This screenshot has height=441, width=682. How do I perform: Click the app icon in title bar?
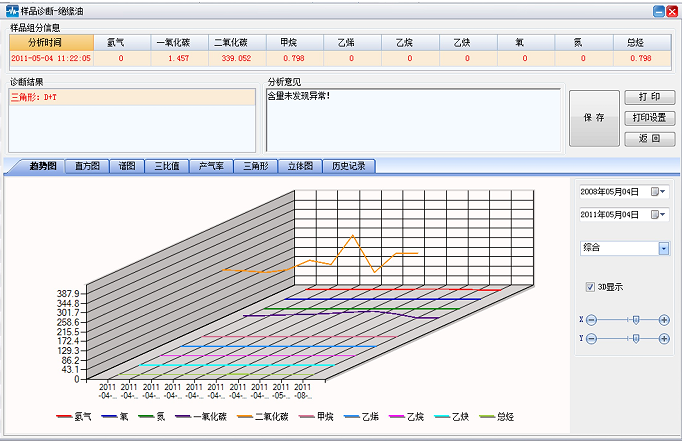coord(12,10)
